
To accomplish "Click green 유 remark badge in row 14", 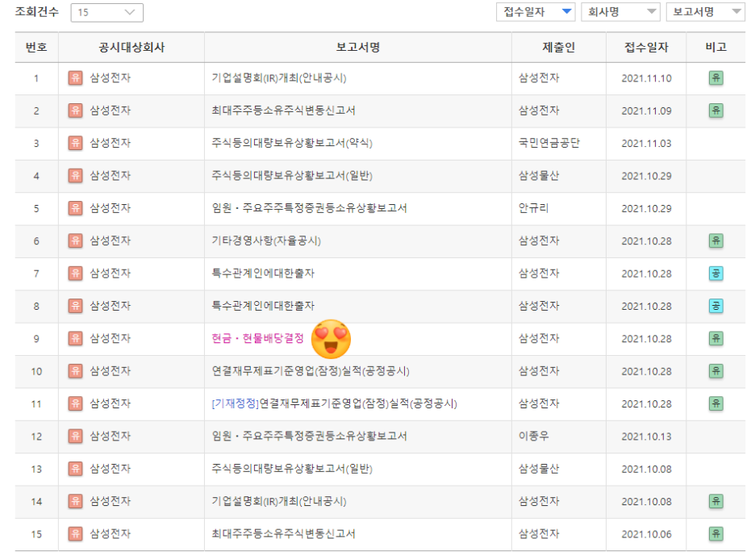I will click(x=716, y=501).
